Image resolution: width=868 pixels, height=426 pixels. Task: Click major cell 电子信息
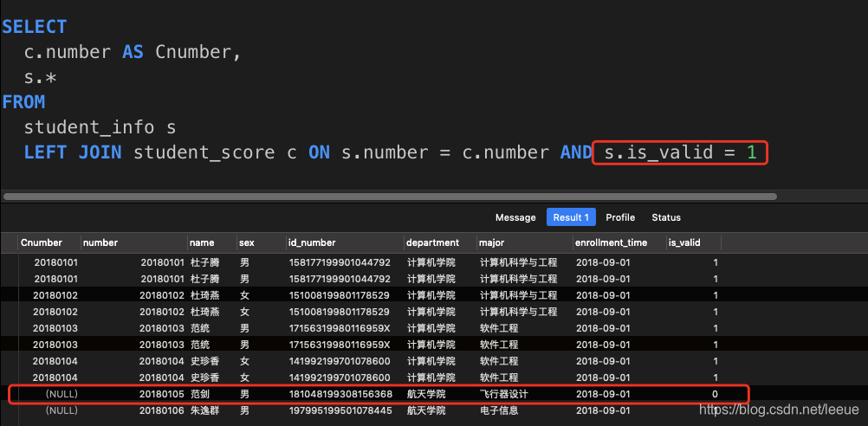pos(499,411)
